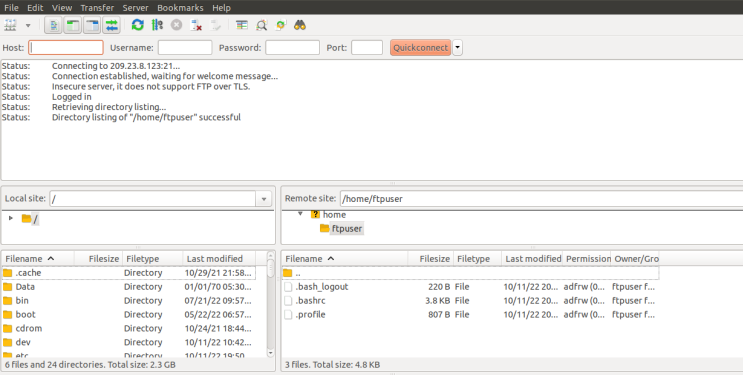Screen dimensions: 743x375
Task: Click the Local site path field
Action: point(153,199)
